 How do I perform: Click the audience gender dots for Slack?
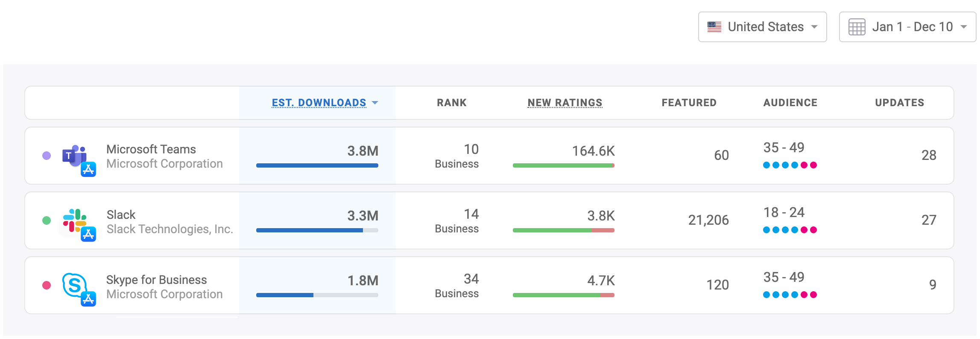(x=790, y=230)
